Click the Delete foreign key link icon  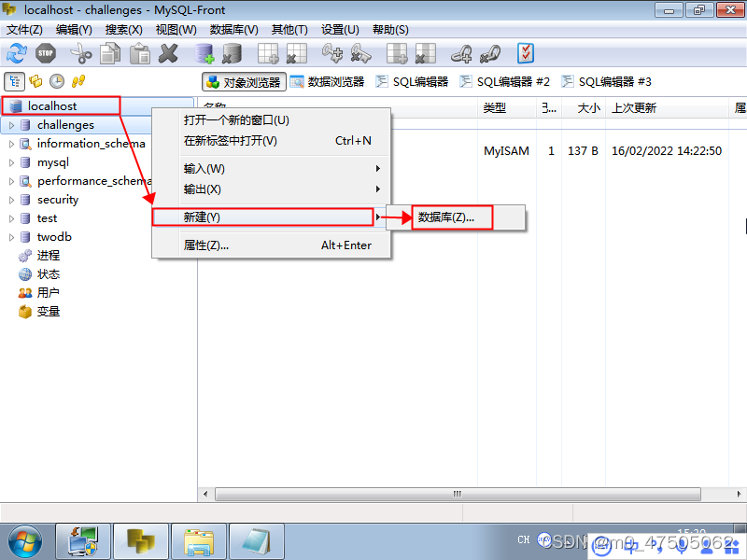coord(490,53)
